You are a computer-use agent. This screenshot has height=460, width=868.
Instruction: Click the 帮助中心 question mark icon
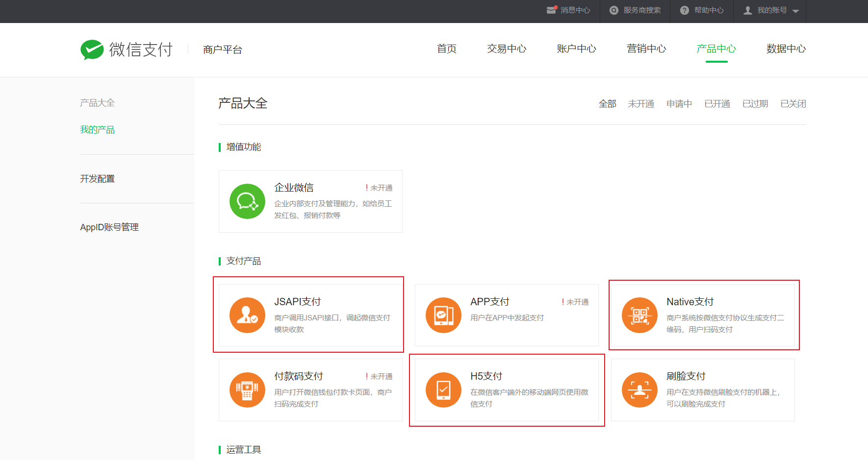[x=685, y=10]
